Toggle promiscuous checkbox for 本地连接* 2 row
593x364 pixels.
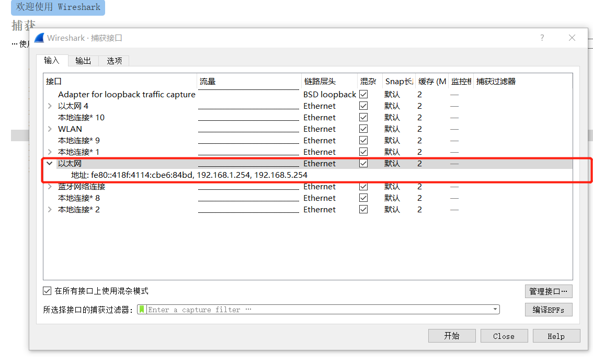(363, 209)
